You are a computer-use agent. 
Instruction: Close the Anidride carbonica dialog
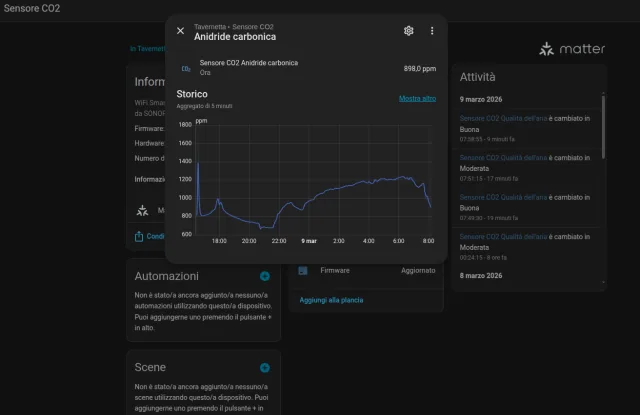click(x=180, y=31)
